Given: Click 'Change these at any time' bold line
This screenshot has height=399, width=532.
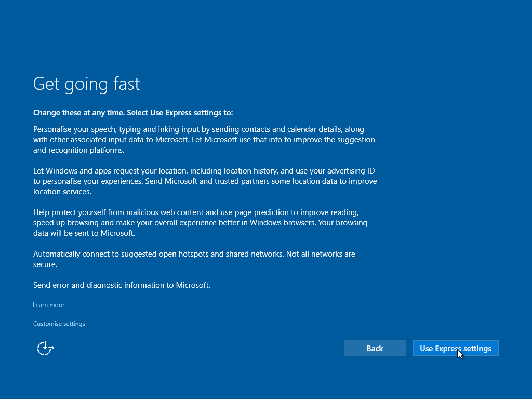Looking at the screenshot, I should pyautogui.click(x=133, y=113).
